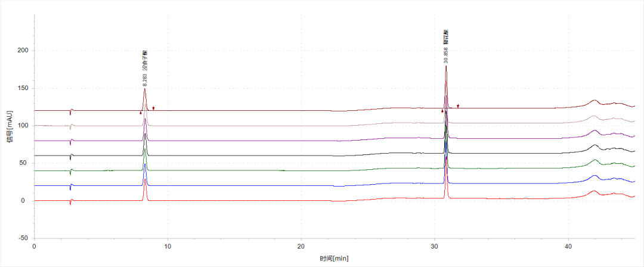Viewport: 644px width, 267px height.
Task: Click the 20 tick on the time axis
Action: click(x=301, y=246)
